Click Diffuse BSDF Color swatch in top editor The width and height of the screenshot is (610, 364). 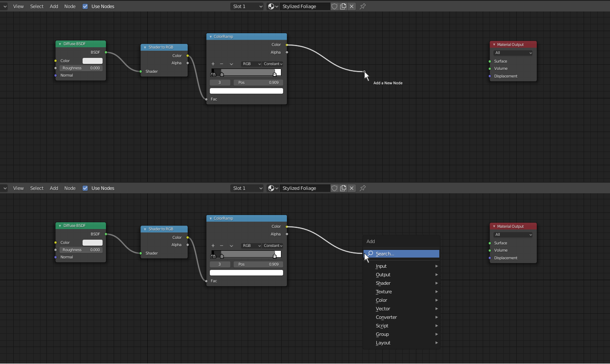pos(92,61)
